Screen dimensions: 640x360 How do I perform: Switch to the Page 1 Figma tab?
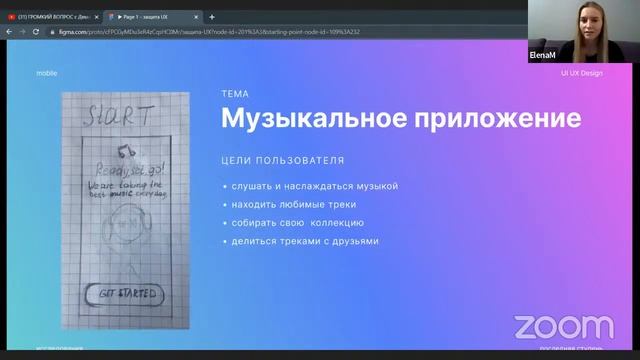[153, 17]
